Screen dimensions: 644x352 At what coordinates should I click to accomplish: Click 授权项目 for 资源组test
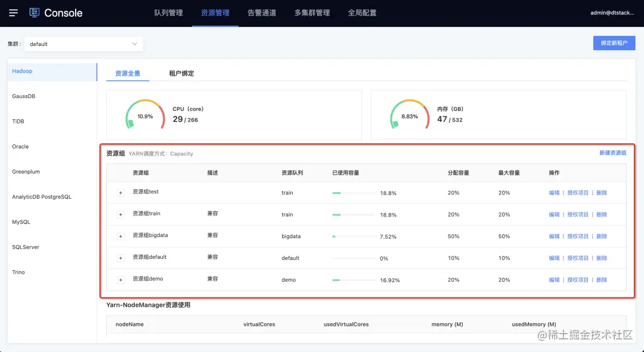click(578, 193)
